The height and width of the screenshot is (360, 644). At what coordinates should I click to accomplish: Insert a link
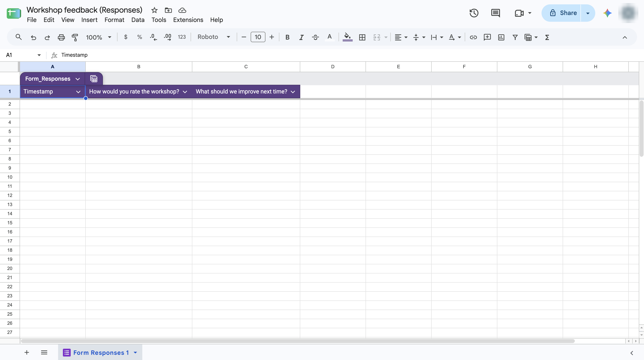pos(473,37)
